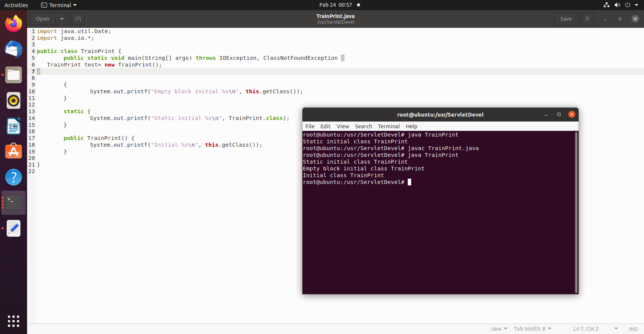Expand the system menu arrow in top bar
The image size is (644, 334).
(636, 5)
